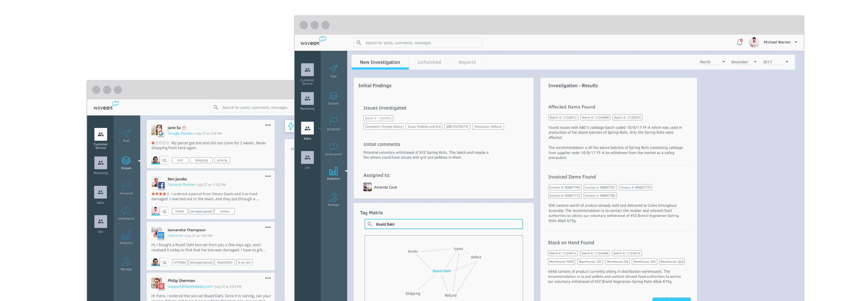Viewport: 868px width, 301px height.
Task: Open Analytics in front window sidebar
Action: click(333, 173)
